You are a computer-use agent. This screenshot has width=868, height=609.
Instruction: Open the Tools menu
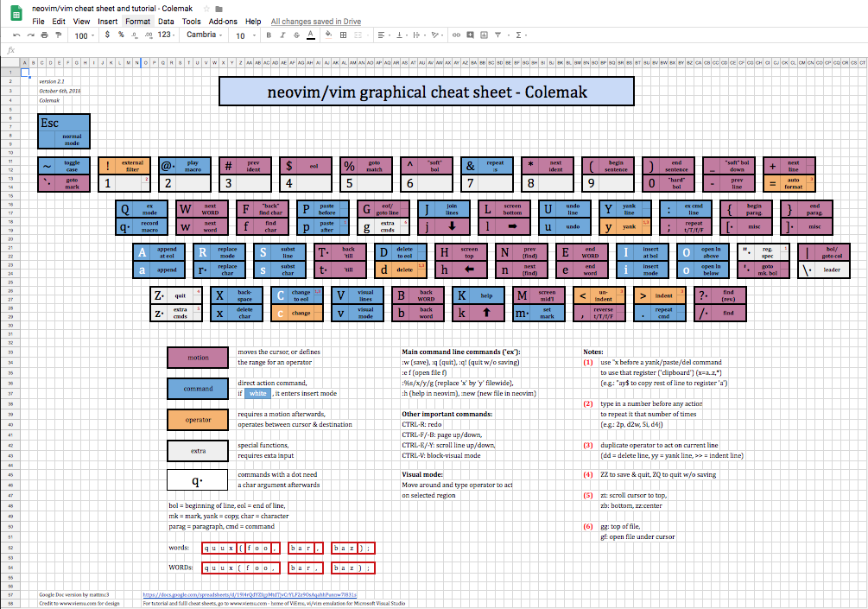coord(191,22)
